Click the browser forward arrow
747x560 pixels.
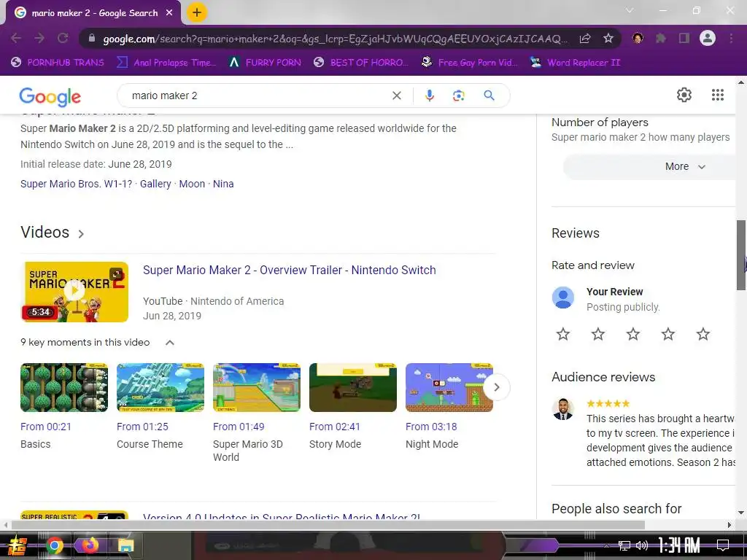[x=39, y=38]
